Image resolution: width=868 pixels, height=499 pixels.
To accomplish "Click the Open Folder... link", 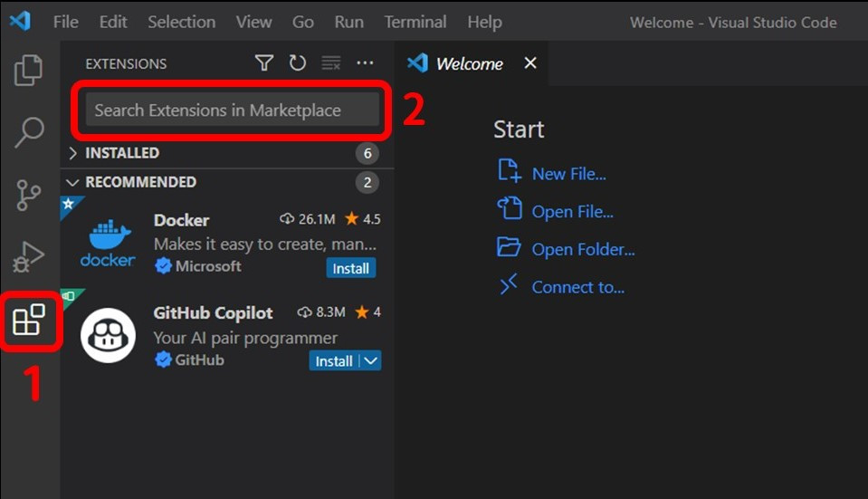I will [584, 249].
